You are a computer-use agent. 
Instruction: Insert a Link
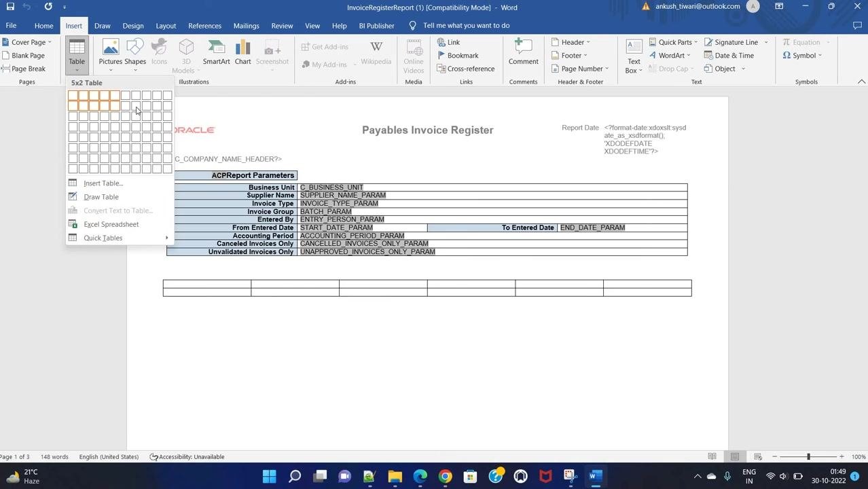[448, 42]
